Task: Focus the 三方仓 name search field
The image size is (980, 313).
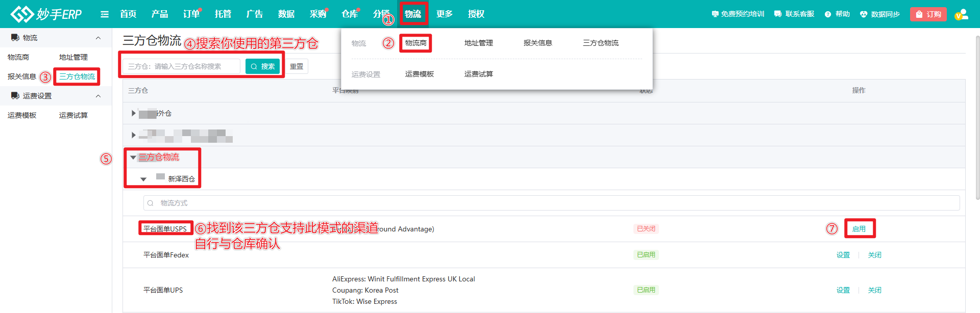Action: click(181, 66)
